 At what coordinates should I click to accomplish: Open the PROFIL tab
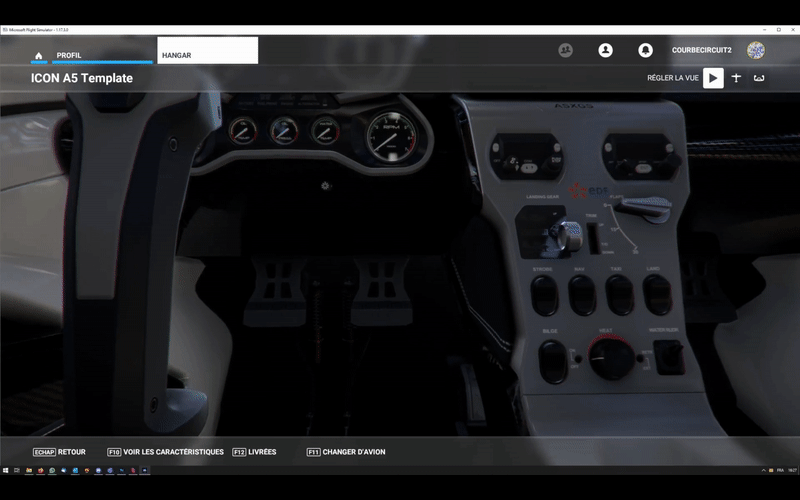coord(102,55)
